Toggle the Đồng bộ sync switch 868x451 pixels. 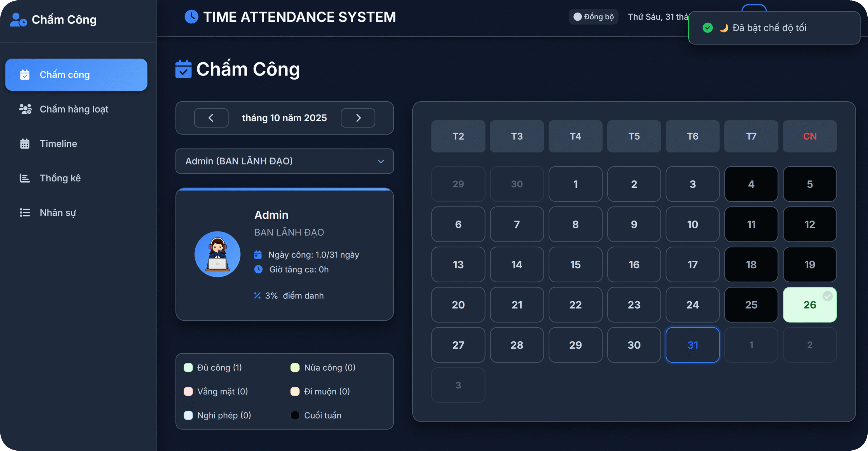[x=577, y=17]
